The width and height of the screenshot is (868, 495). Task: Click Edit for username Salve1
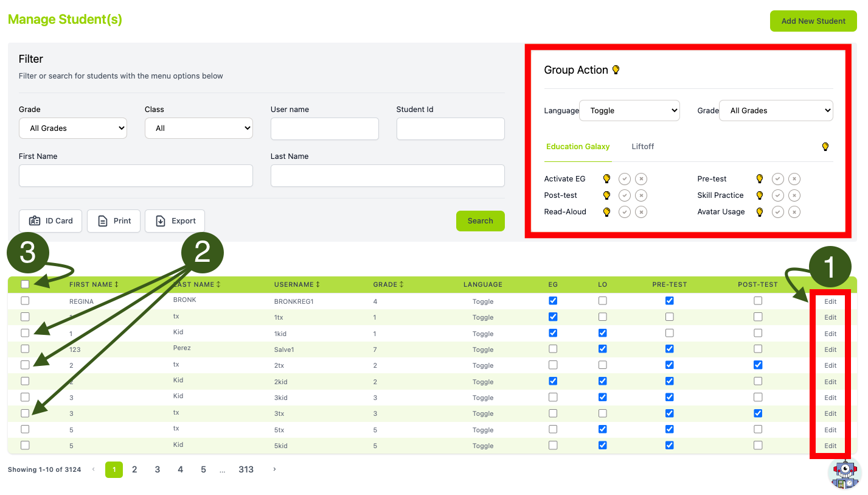830,349
